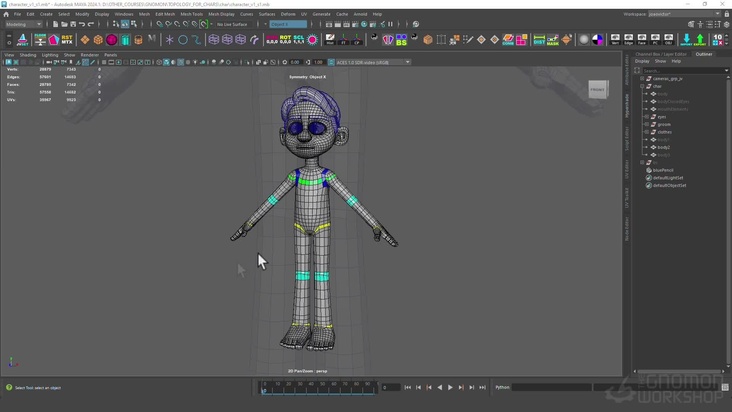Screen dimensions: 732x412
Task: Click the RST MTX shelf icon
Action: point(67,40)
